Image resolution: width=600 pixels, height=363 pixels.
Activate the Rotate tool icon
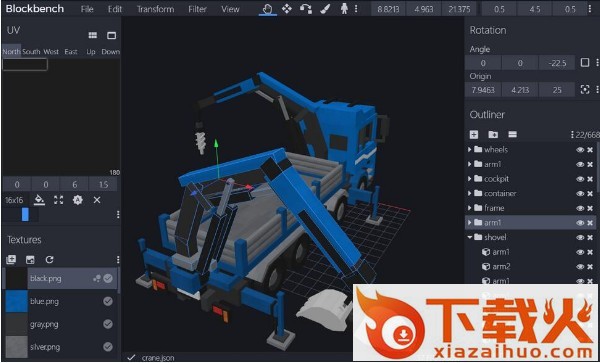click(305, 9)
